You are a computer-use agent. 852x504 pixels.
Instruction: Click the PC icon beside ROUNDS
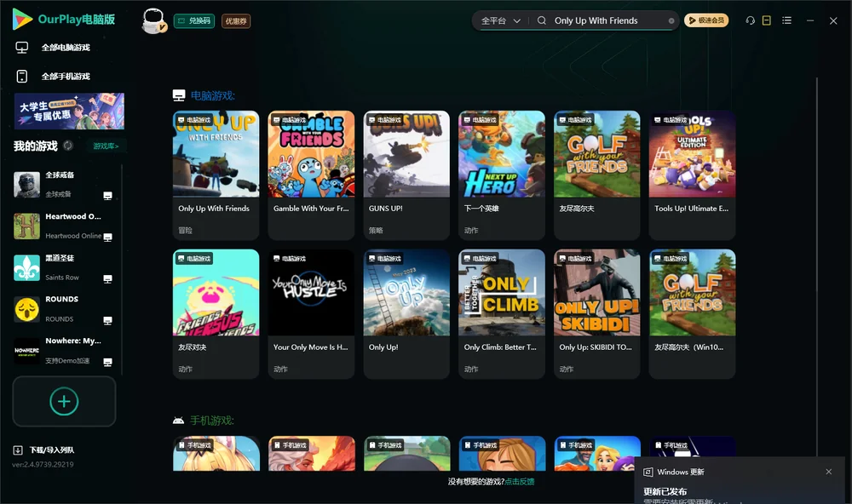coord(107,320)
